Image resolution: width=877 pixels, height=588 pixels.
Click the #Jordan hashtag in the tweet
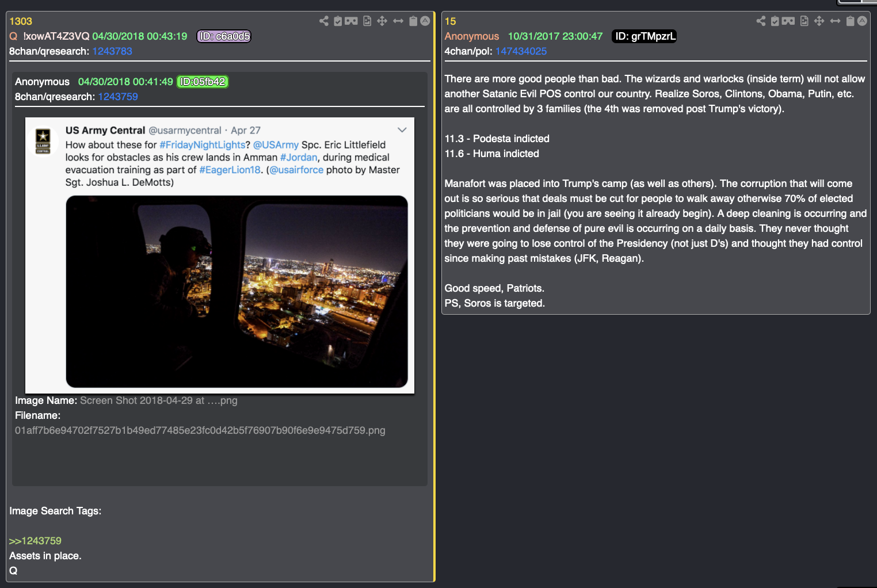pyautogui.click(x=299, y=158)
